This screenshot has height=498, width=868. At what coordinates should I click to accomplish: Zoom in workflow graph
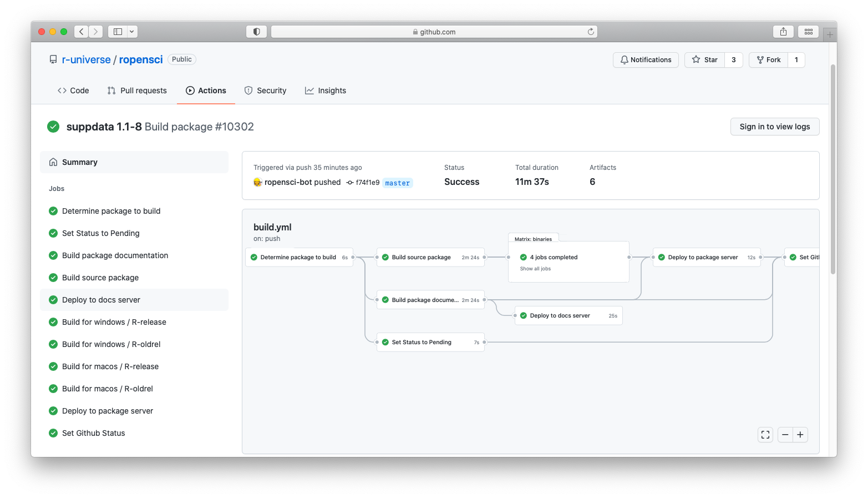[800, 435]
